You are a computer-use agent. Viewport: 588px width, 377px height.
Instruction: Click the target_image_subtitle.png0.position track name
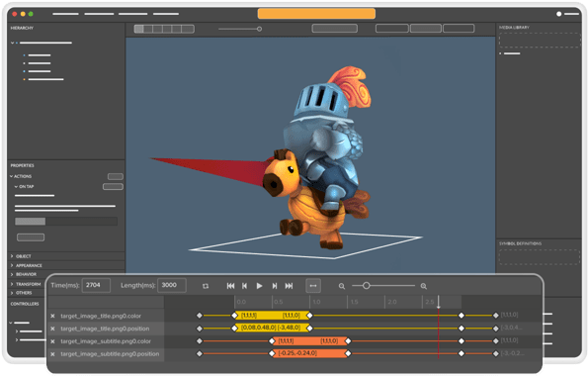tap(110, 354)
